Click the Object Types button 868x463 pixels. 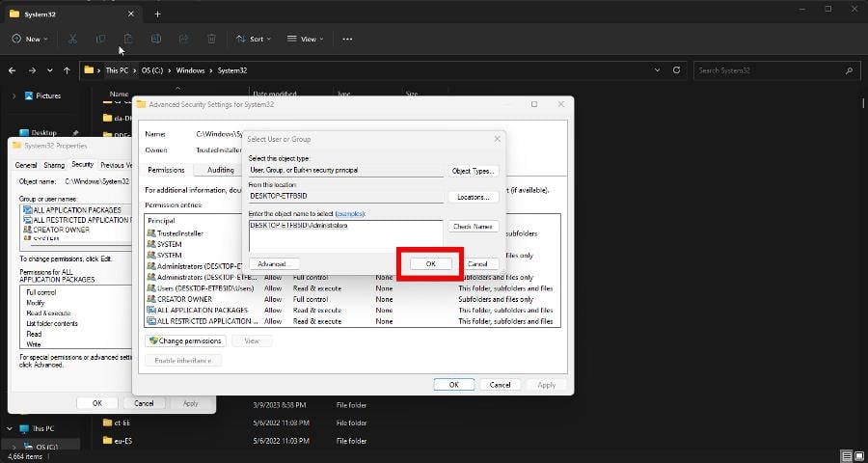click(473, 171)
